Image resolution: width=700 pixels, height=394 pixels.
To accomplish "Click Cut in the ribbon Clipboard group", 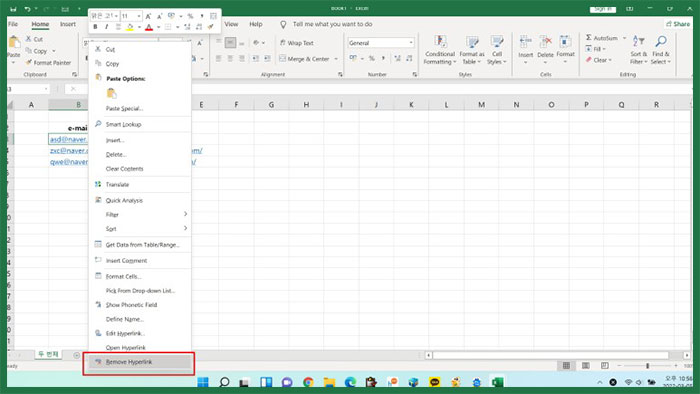I will (34, 39).
